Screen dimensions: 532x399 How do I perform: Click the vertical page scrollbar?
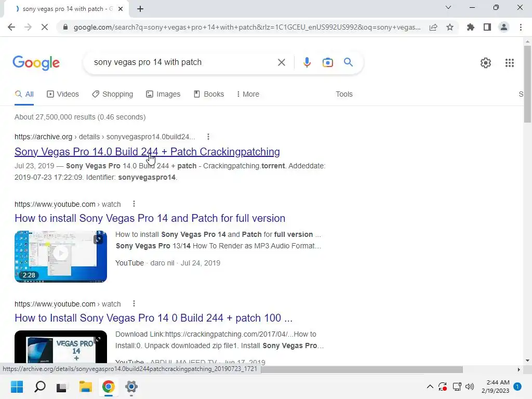point(527,84)
